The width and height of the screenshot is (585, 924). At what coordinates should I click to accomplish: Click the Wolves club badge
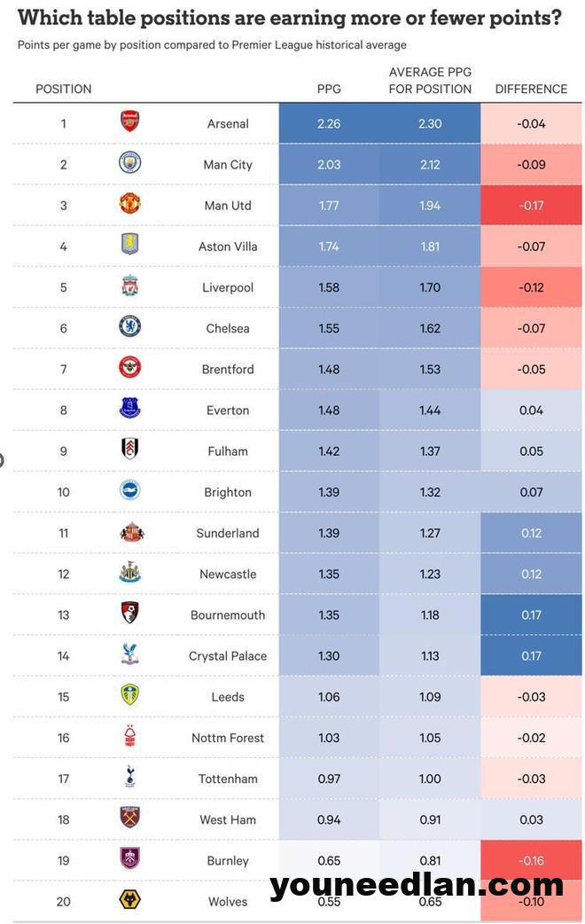130,900
